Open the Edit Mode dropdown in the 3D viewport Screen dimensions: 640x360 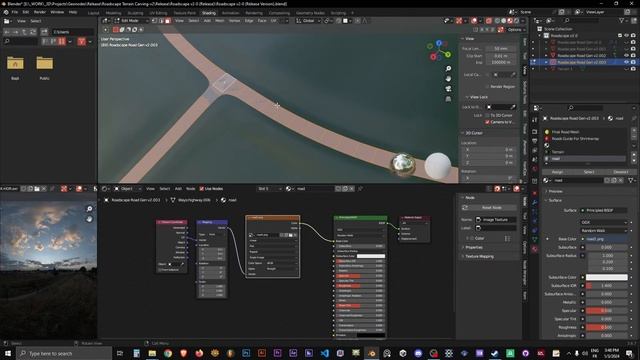click(x=131, y=21)
